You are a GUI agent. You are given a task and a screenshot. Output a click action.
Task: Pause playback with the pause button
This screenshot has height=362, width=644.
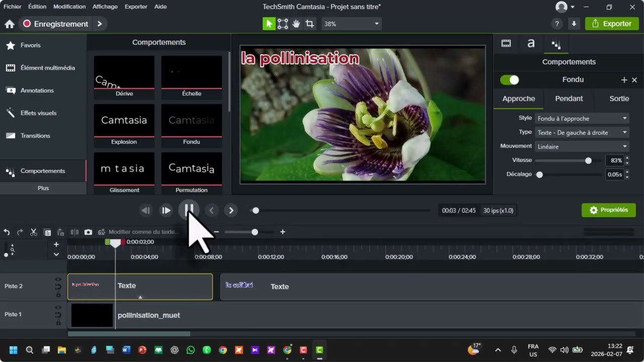189,210
